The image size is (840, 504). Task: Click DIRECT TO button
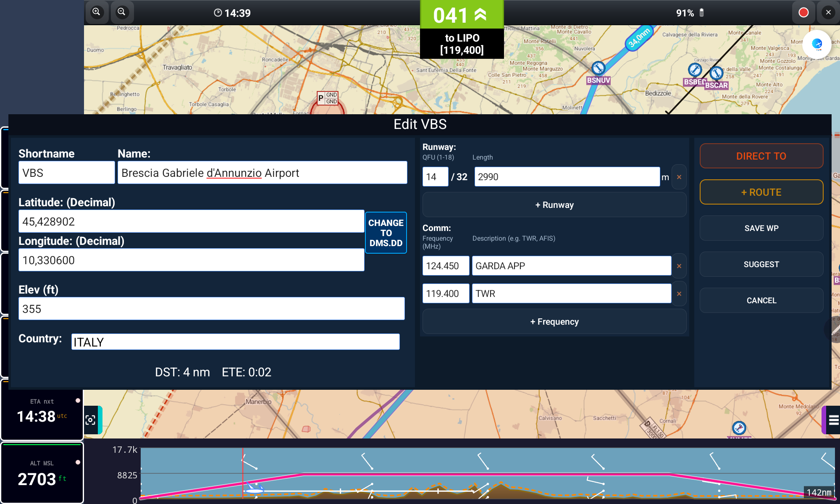tap(761, 156)
